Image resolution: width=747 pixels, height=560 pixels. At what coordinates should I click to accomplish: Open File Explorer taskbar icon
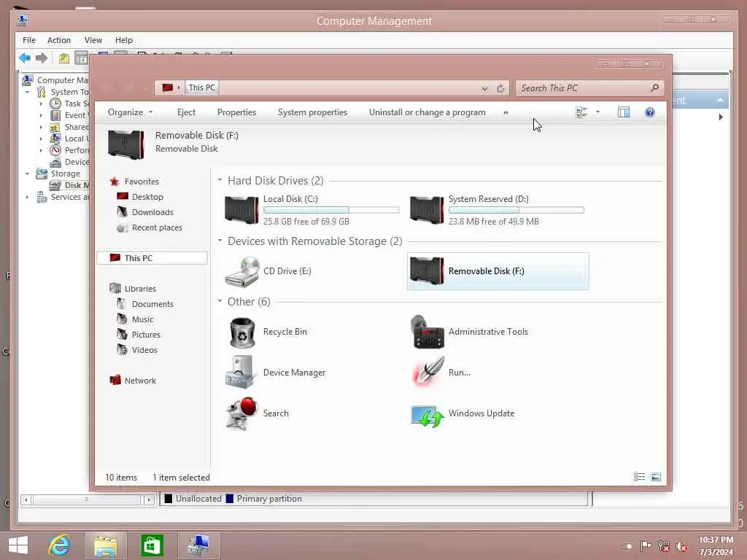(x=105, y=545)
